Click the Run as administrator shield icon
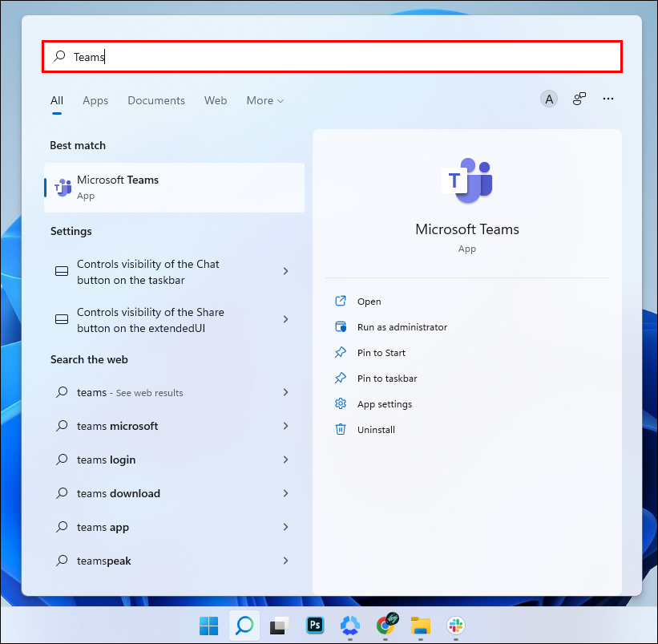Image resolution: width=658 pixels, height=644 pixels. click(x=341, y=326)
